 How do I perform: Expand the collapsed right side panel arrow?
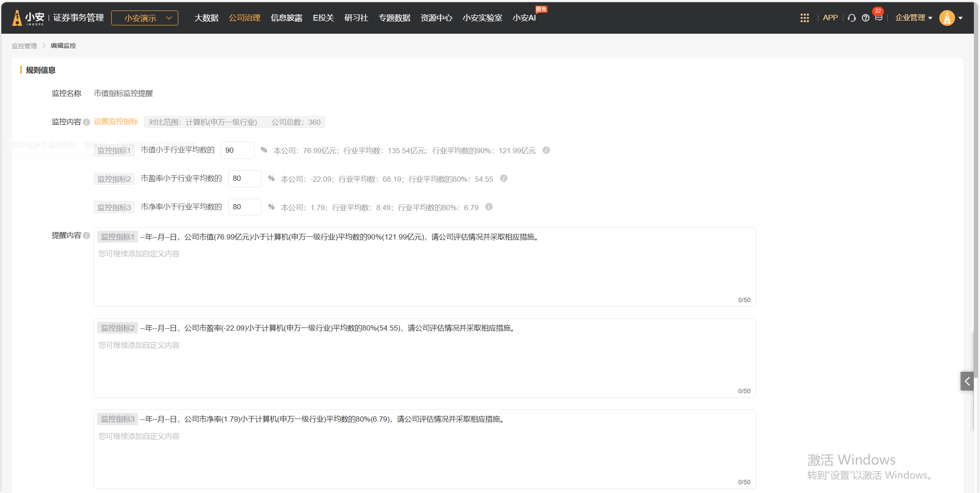click(x=967, y=381)
